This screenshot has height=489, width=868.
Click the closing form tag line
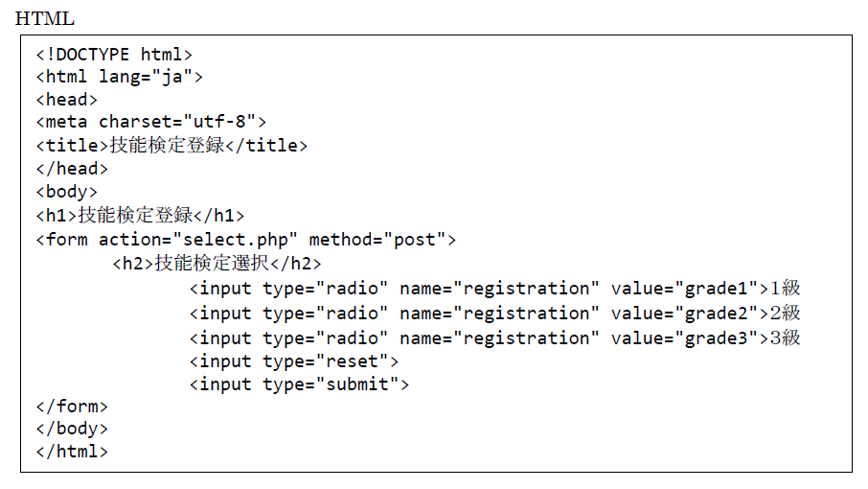[x=72, y=407]
